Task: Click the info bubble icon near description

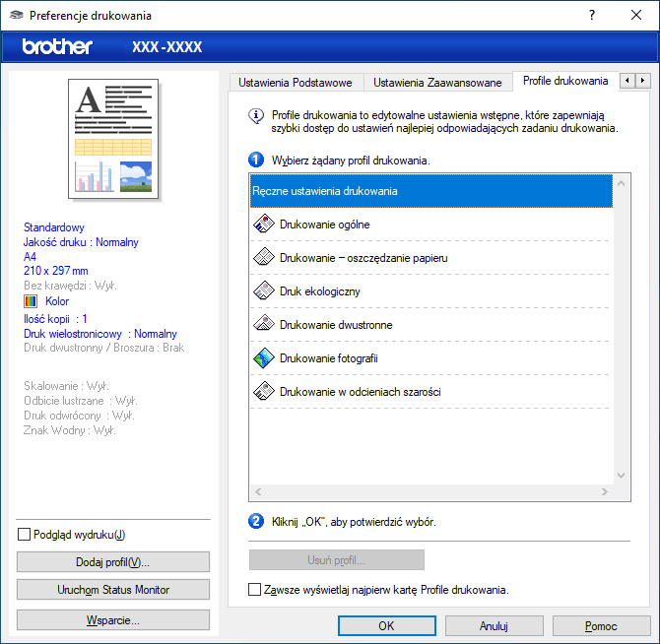Action: [x=256, y=115]
